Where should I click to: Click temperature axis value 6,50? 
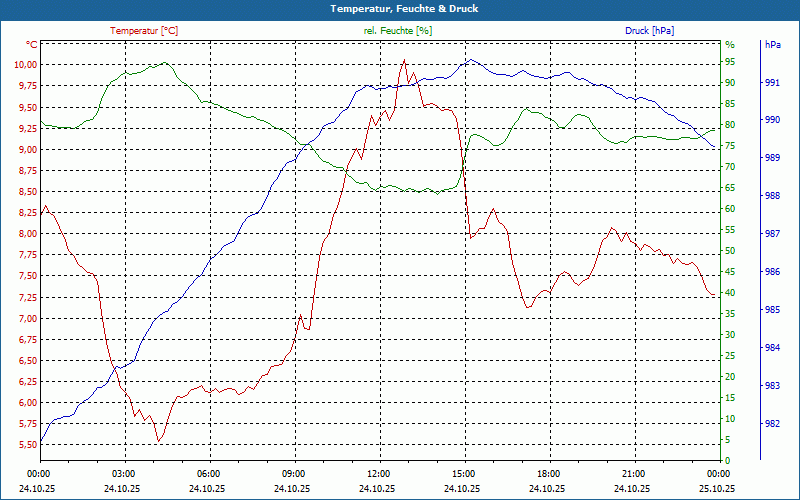(x=28, y=360)
